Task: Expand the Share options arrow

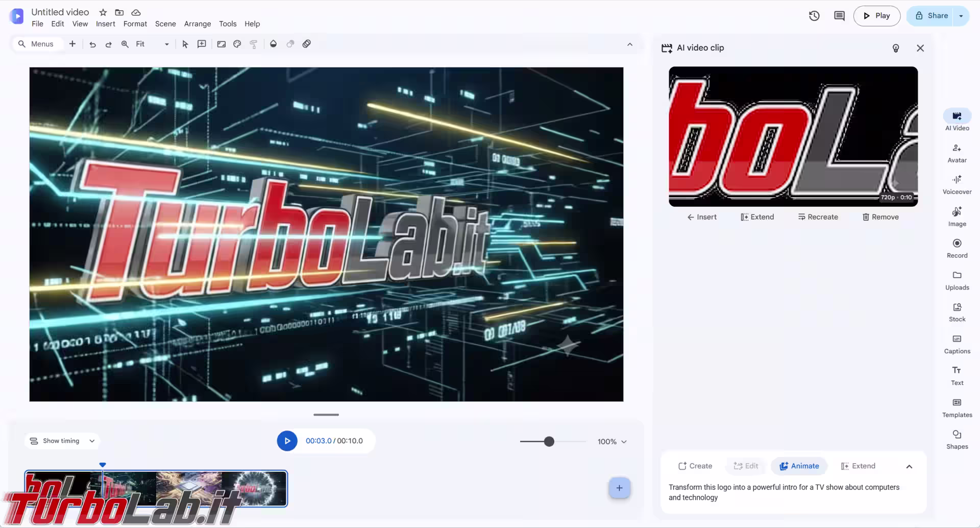Action: pyautogui.click(x=961, y=16)
